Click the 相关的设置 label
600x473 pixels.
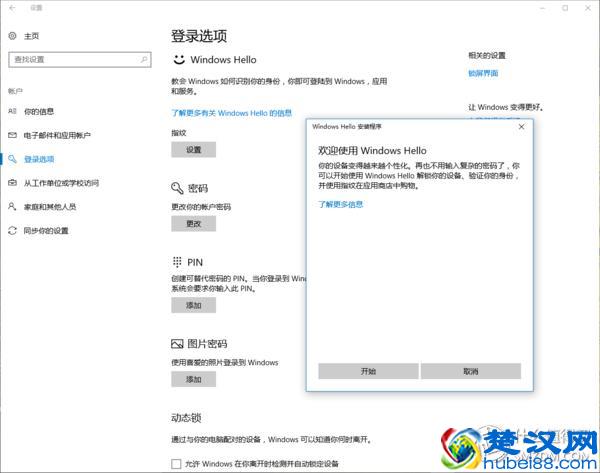(487, 55)
